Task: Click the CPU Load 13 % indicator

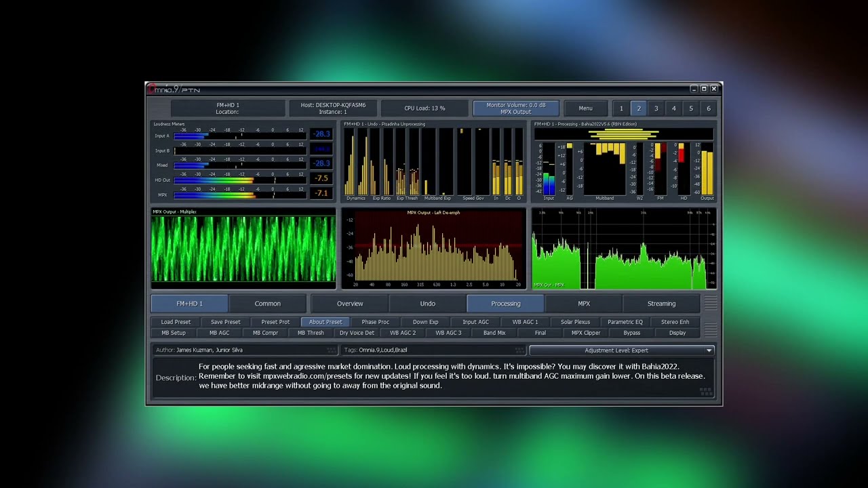Action: click(x=425, y=108)
